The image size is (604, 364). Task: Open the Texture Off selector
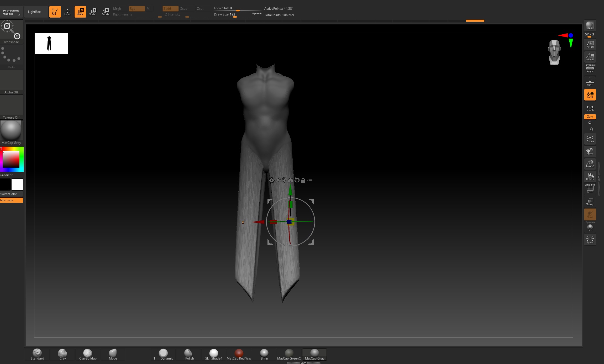pyautogui.click(x=11, y=107)
